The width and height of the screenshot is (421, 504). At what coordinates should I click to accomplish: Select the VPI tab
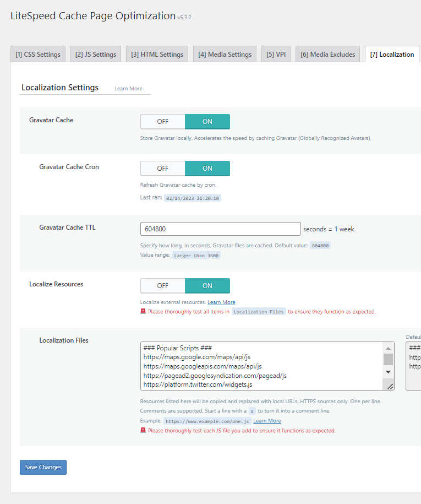click(276, 55)
